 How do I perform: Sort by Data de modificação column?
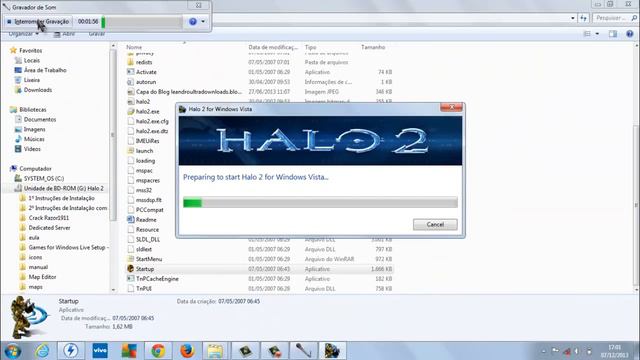point(273,47)
